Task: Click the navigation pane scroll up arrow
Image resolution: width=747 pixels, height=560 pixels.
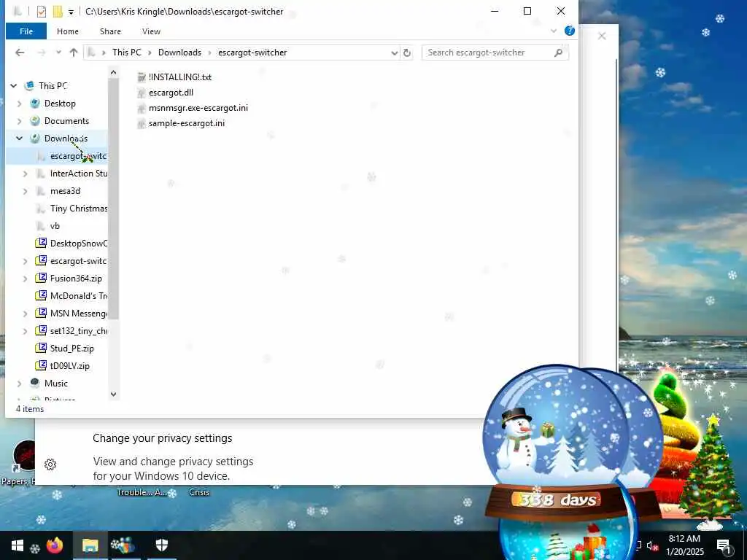Action: coord(113,72)
